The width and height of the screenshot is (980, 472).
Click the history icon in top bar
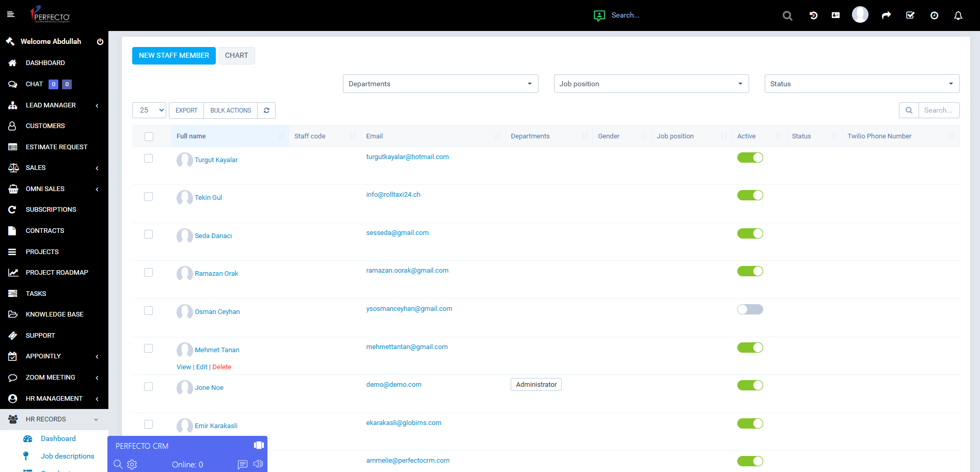[813, 15]
